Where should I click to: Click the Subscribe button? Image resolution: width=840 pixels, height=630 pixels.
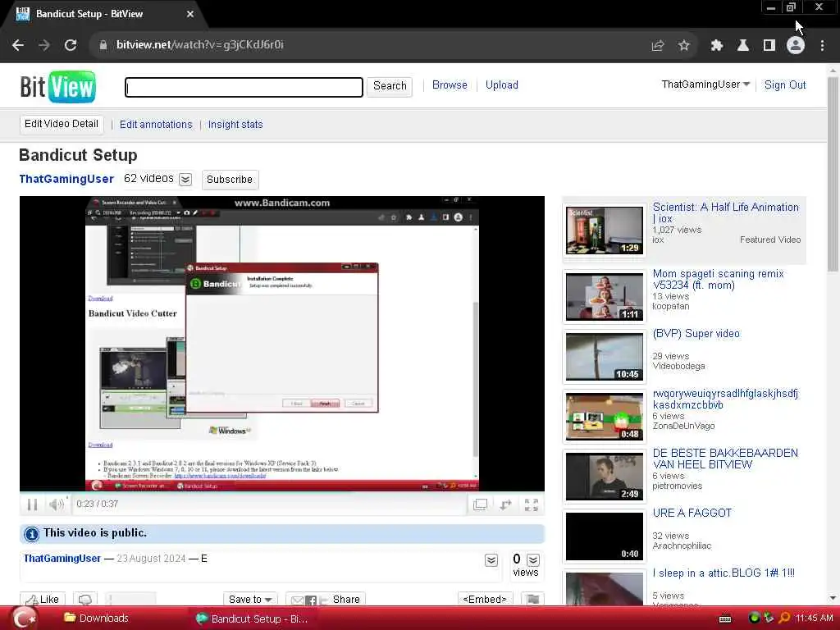tap(230, 180)
